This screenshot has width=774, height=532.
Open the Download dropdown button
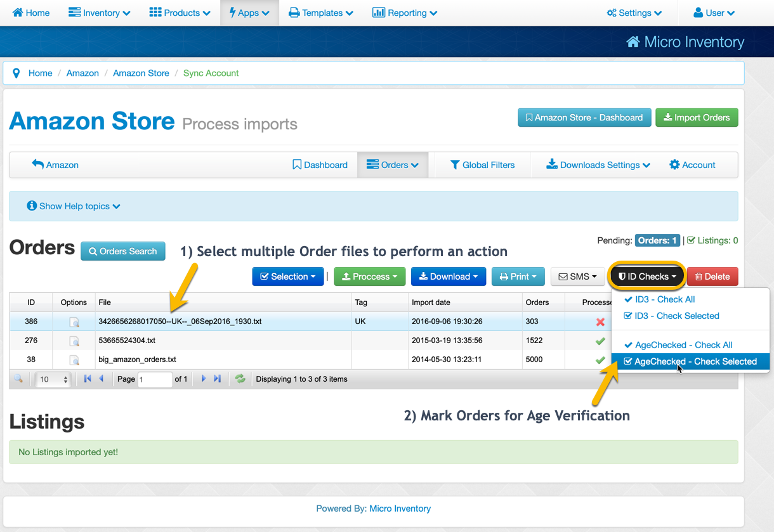pos(449,276)
